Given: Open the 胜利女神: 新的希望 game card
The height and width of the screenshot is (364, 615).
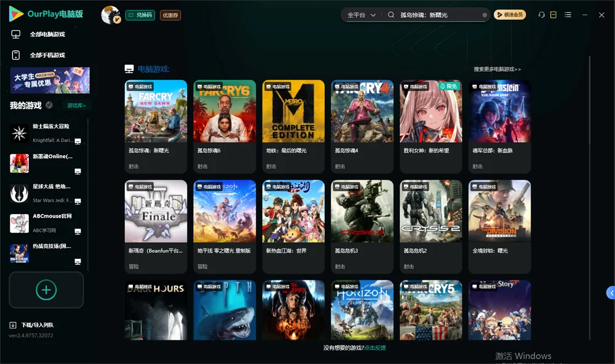Looking at the screenshot, I should point(431,126).
